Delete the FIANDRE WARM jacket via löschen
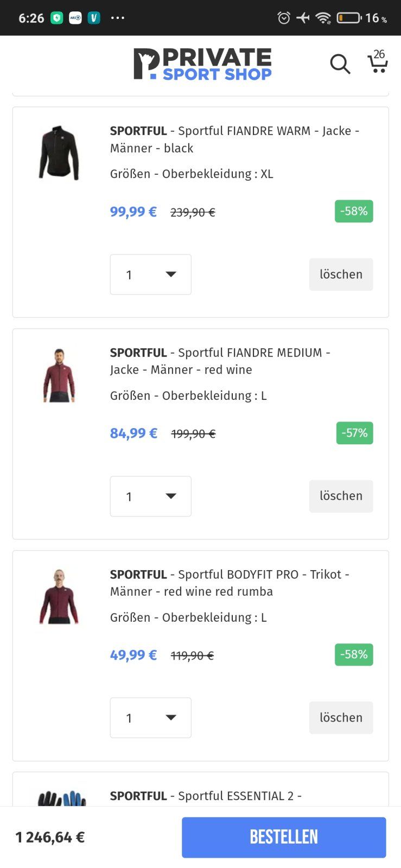 (341, 275)
